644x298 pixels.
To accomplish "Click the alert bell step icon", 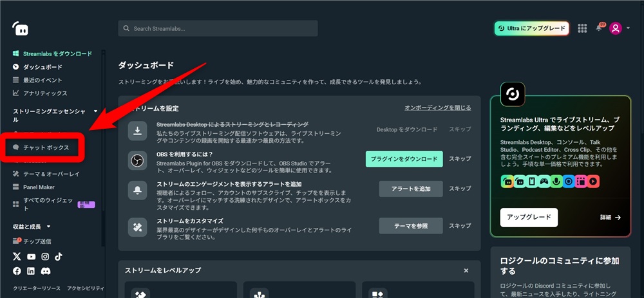I will (138, 191).
